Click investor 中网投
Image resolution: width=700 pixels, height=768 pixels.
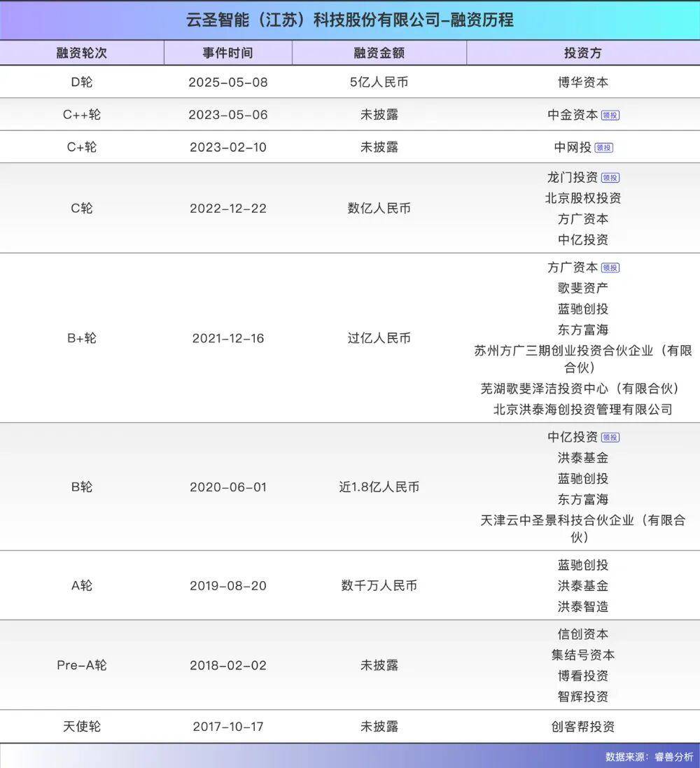coord(573,147)
